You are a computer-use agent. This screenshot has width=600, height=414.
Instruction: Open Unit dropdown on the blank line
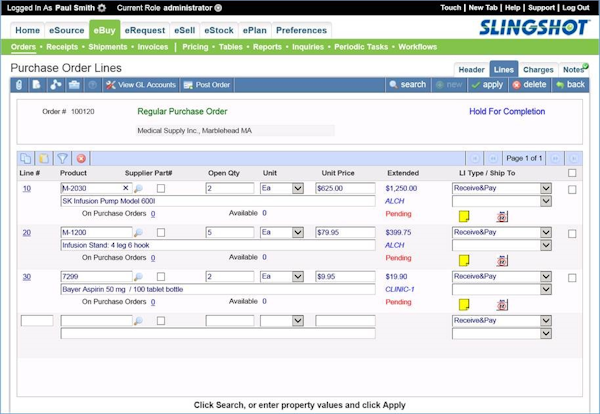tap(298, 321)
